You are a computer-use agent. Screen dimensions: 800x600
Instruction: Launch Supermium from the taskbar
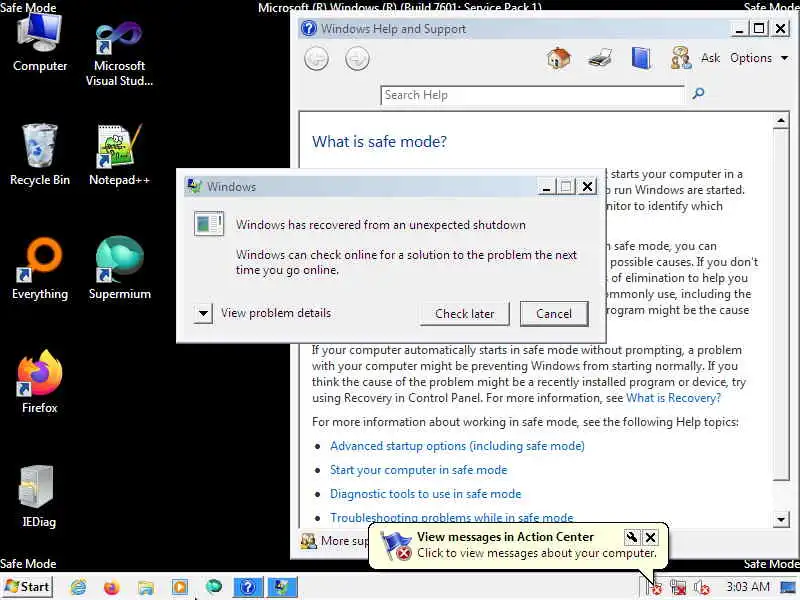[x=214, y=586]
